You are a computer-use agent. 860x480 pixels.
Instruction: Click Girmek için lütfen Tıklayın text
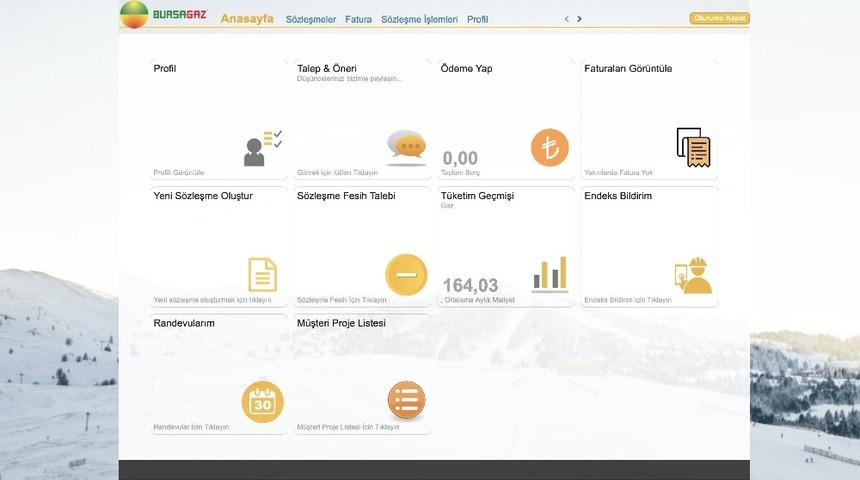pyautogui.click(x=337, y=172)
